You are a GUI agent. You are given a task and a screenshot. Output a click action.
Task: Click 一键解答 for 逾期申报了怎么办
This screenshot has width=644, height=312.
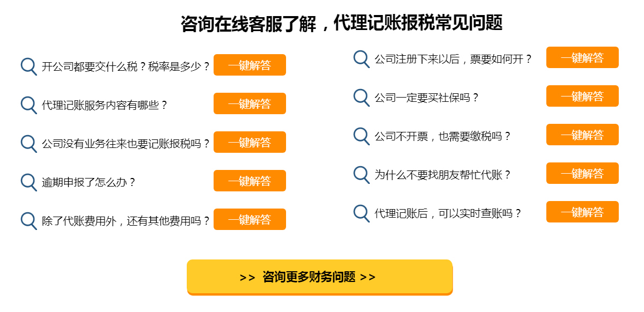coord(250,181)
